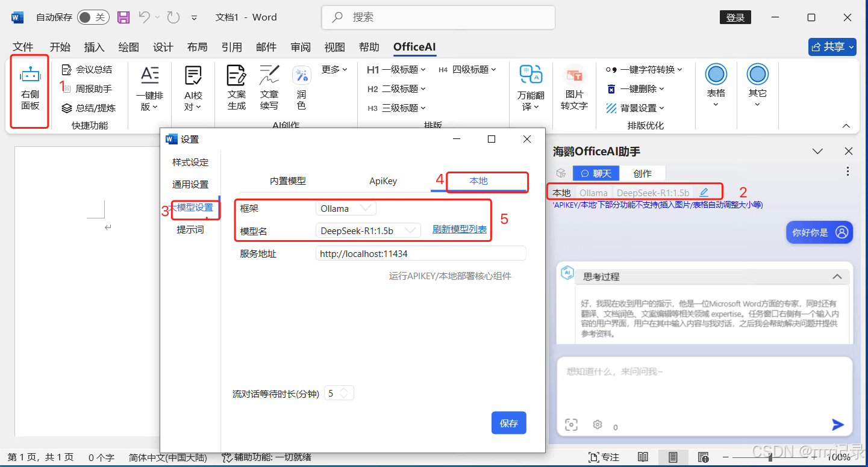
Task: Switch to 创作 tab in assistant
Action: point(643,173)
